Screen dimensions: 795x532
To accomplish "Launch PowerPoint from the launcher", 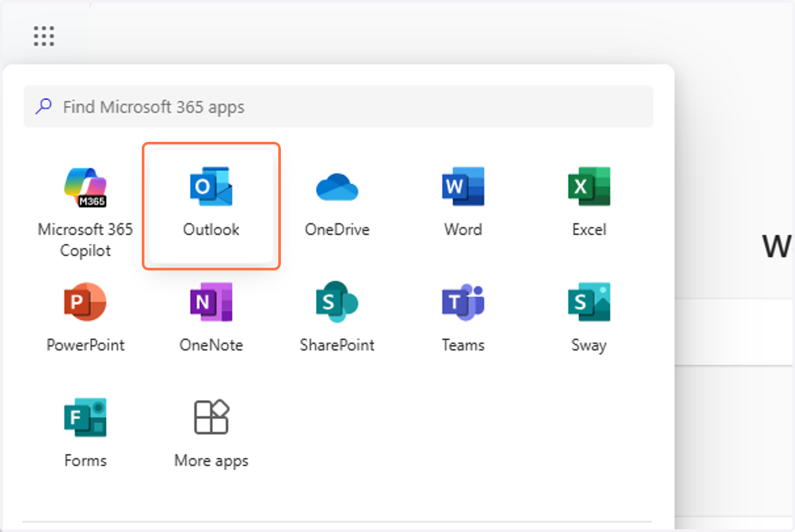I will (x=85, y=317).
